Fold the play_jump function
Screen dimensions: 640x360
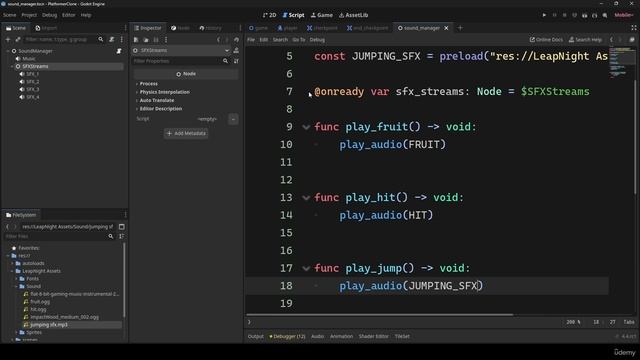[306, 268]
